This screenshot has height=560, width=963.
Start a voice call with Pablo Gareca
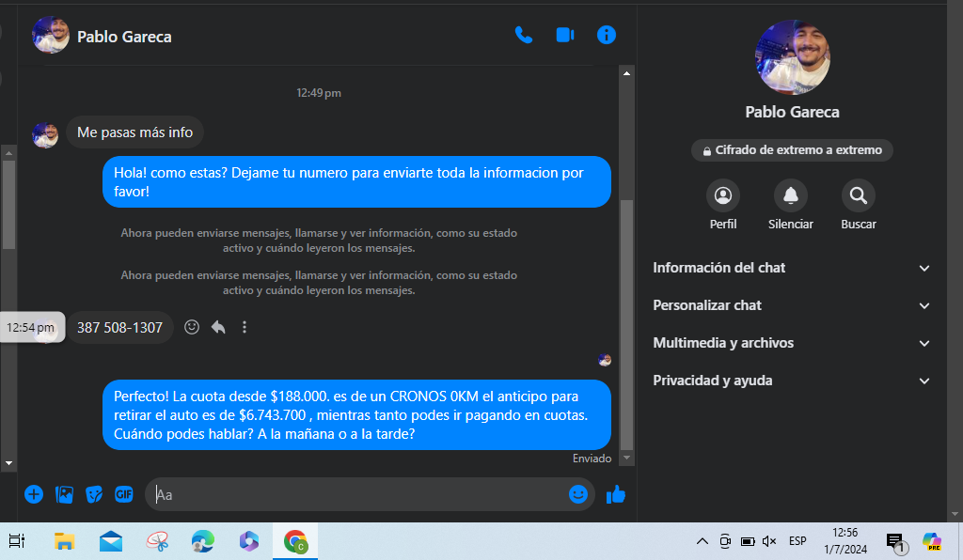click(x=524, y=36)
